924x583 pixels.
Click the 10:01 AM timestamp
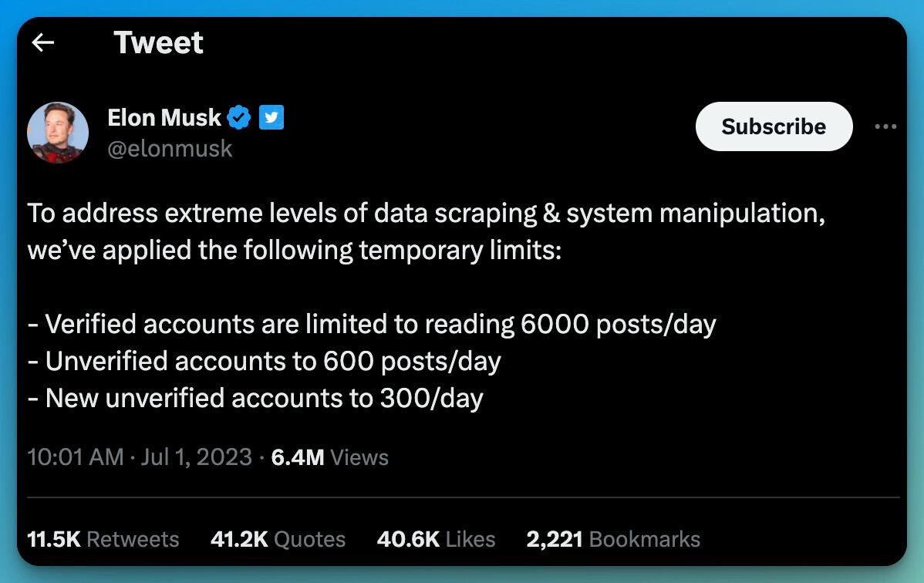76,457
